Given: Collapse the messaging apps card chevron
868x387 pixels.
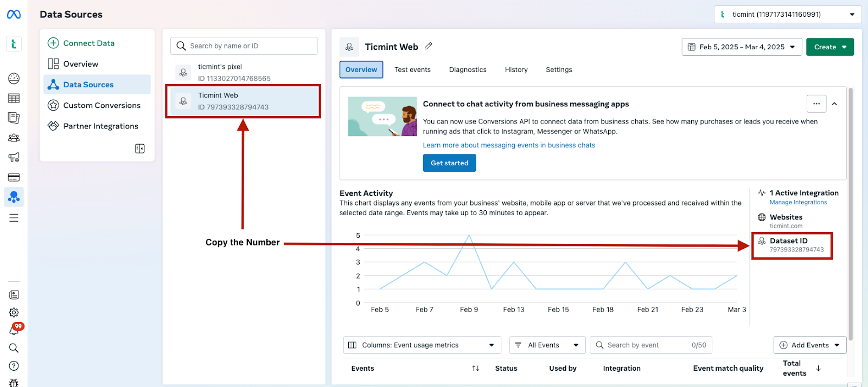Looking at the screenshot, I should (x=834, y=104).
